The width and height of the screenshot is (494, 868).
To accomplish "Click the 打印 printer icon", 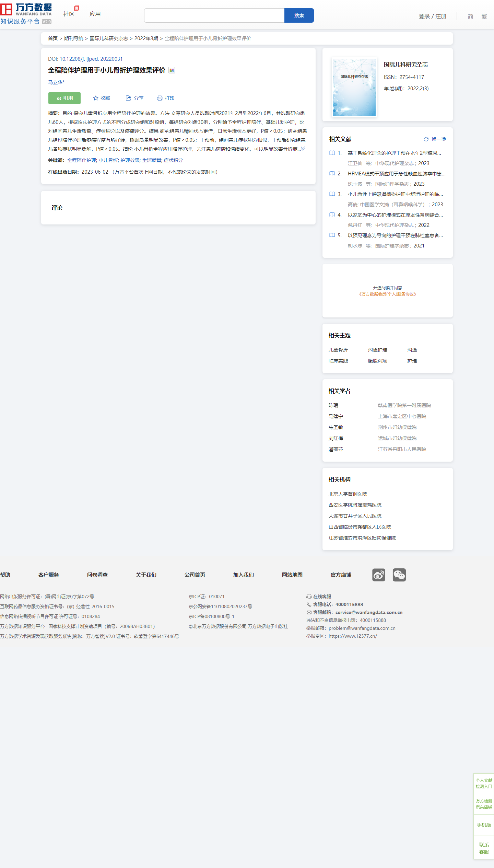I will (x=160, y=98).
